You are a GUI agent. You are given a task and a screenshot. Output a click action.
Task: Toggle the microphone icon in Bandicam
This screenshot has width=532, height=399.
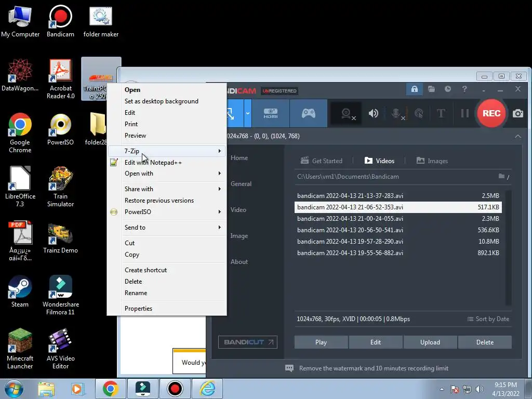(x=397, y=114)
